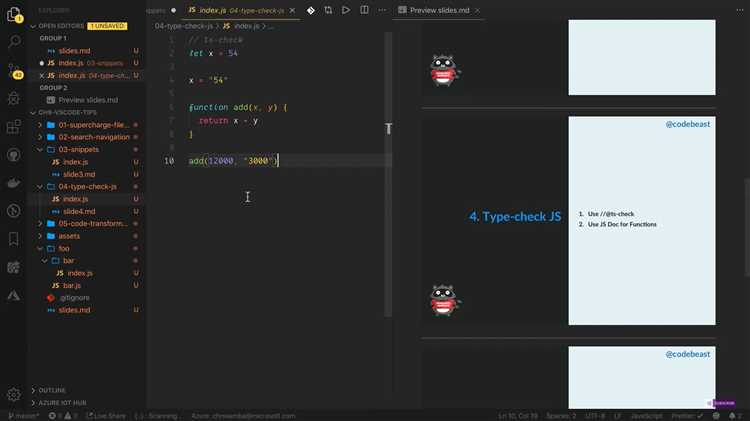750x421 pixels.
Task: Open the Explorer view in activity bar
Action: click(13, 14)
